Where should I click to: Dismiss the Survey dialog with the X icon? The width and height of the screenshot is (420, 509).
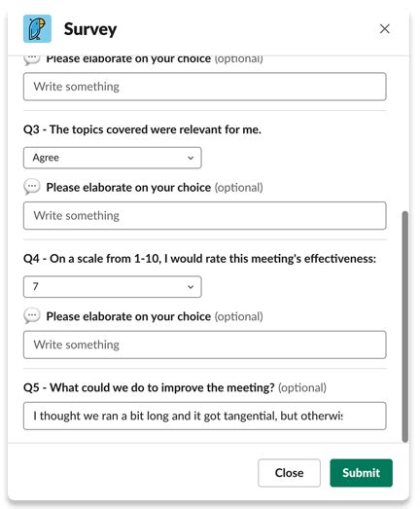385,28
